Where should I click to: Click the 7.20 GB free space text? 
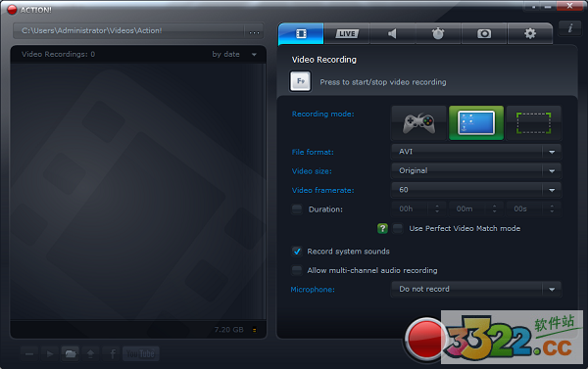(228, 330)
